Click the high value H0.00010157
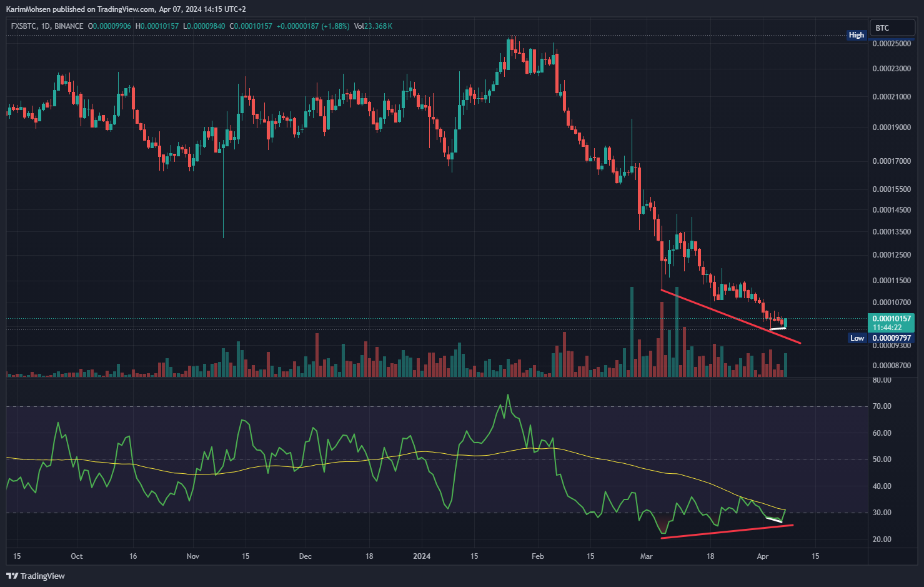924x587 pixels. (x=157, y=26)
